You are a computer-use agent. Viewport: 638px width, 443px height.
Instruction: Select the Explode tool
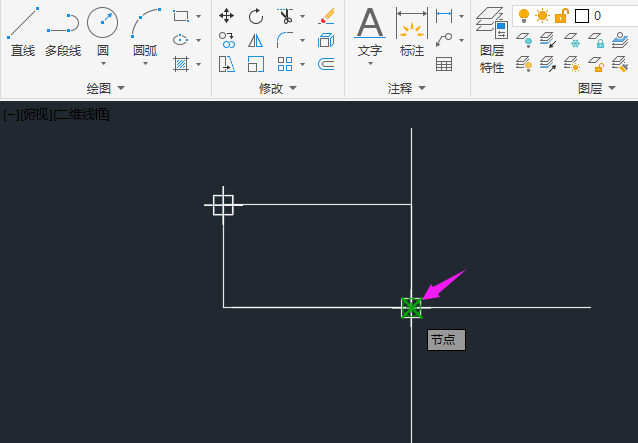[x=326, y=40]
